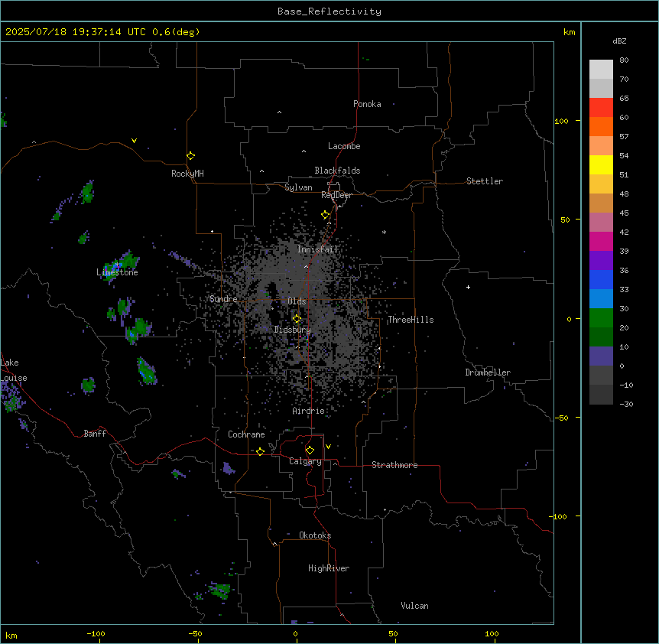Select the pink 42-45 dBZ legend swatch
Viewport: 659px width, 644px height.
[601, 223]
